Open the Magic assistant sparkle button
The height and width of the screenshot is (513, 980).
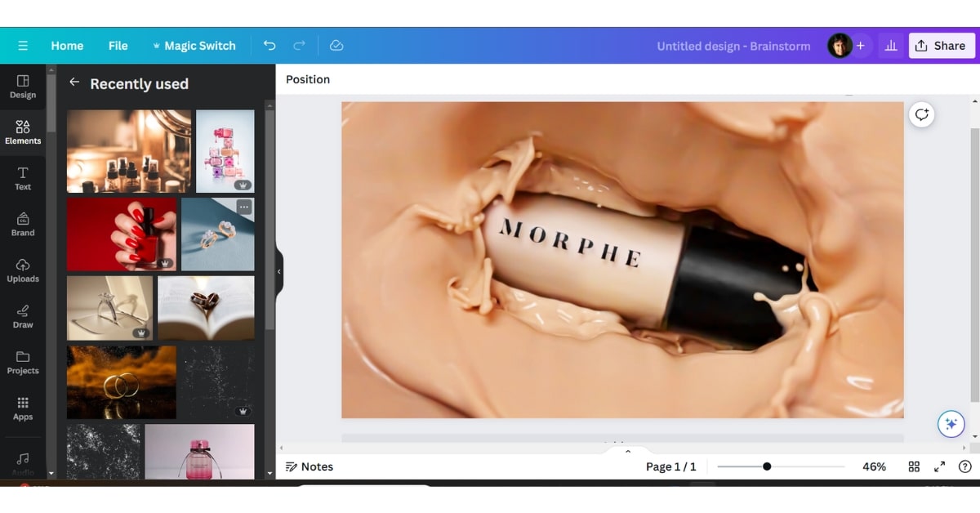click(x=951, y=424)
